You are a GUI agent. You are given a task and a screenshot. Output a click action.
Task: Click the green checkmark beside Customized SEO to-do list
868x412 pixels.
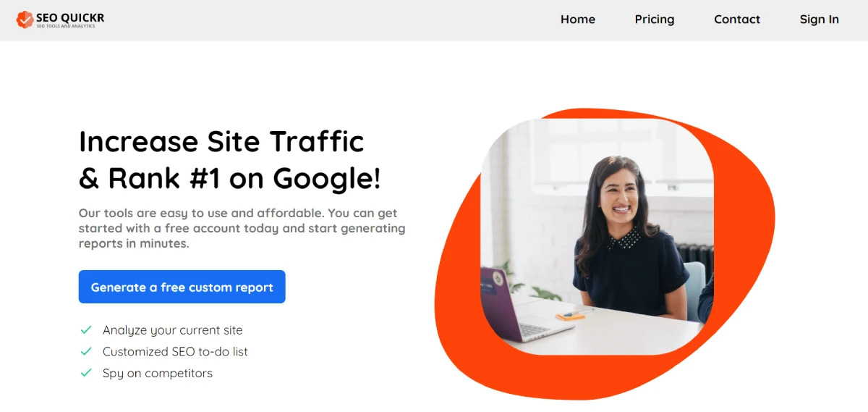(x=86, y=352)
